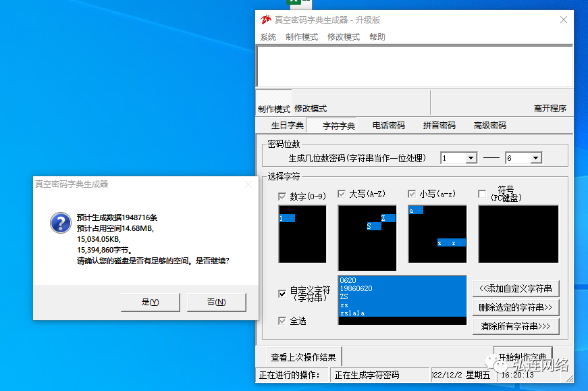The height and width of the screenshot is (391, 588).
Task: Select custom string ZS in uppercase
Action: (402, 297)
